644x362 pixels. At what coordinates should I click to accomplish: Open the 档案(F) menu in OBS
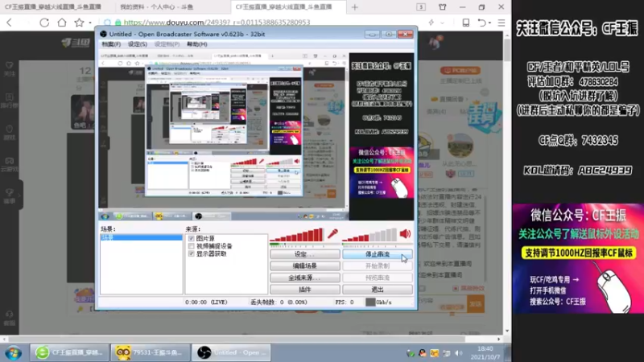(111, 44)
